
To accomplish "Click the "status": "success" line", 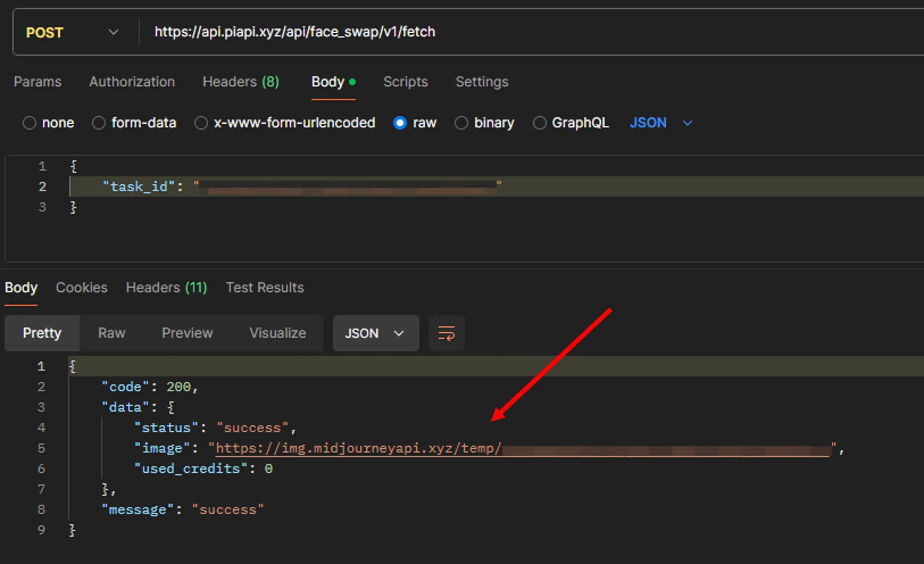I will pos(216,428).
